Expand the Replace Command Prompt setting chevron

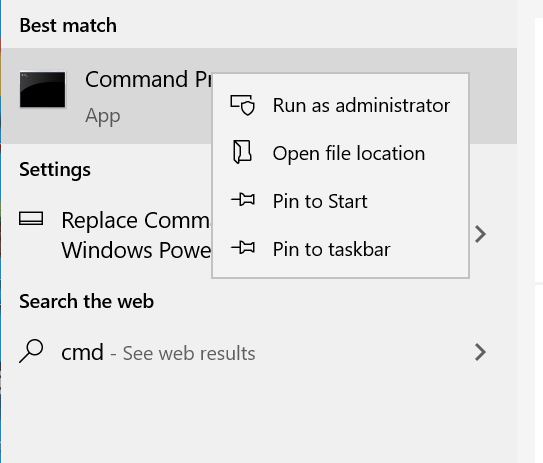[x=480, y=234]
